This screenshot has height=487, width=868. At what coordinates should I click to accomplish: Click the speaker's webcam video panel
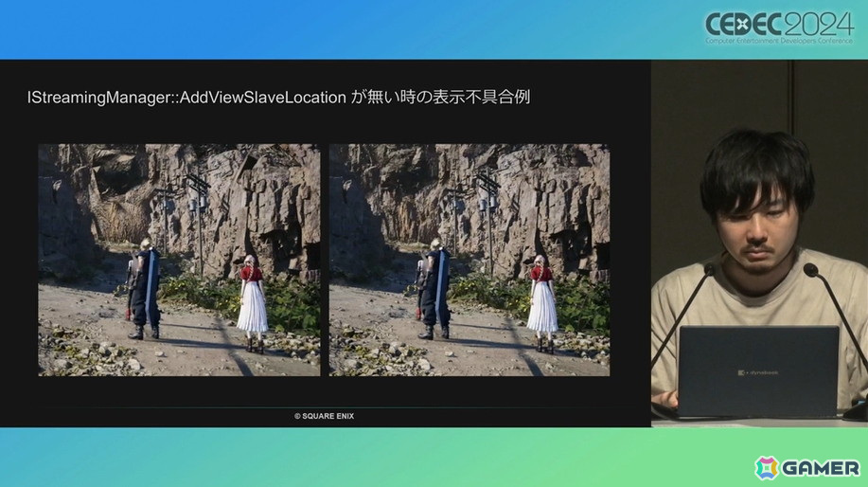click(759, 243)
